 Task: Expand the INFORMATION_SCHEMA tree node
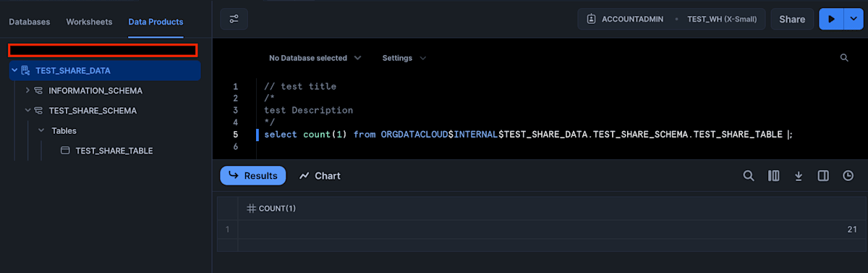click(27, 91)
